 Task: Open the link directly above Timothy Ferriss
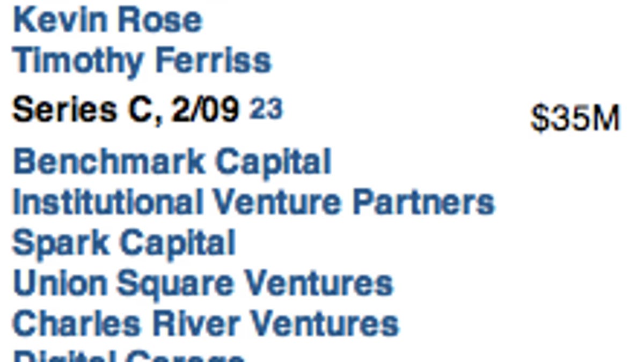[x=107, y=20]
